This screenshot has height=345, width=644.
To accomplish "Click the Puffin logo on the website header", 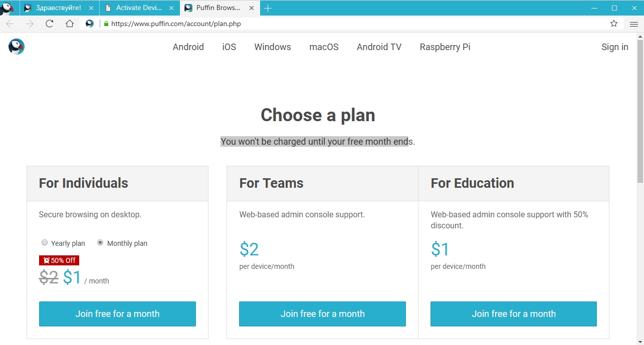I will pos(17,47).
